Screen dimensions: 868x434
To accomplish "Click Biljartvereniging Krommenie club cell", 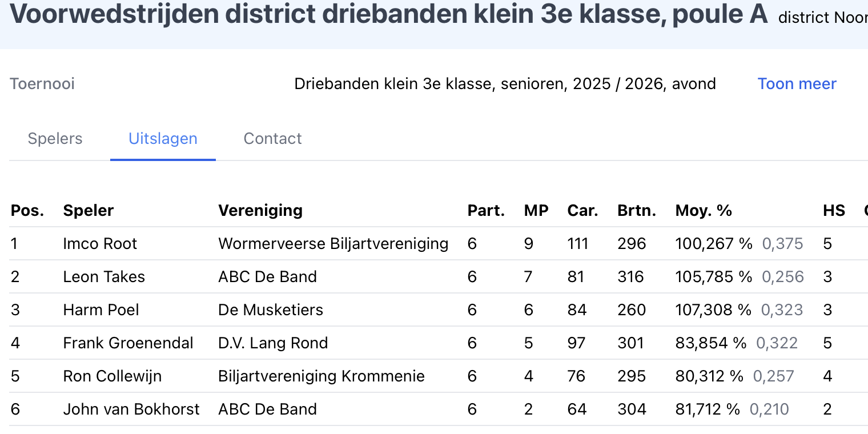I will click(x=322, y=376).
